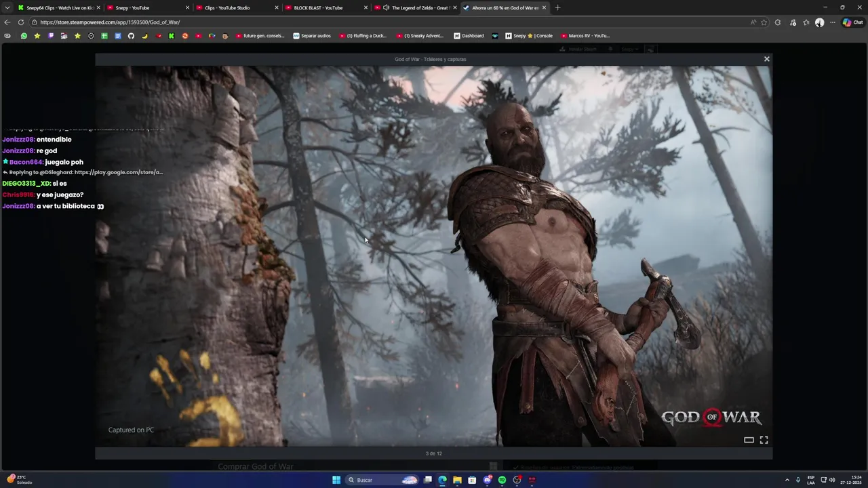The width and height of the screenshot is (868, 488).
Task: Open the Google Docs bookmark icon
Action: [x=118, y=36]
